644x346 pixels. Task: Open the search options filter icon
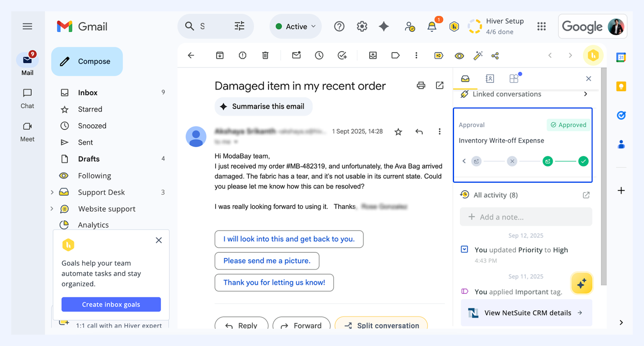pyautogui.click(x=239, y=27)
